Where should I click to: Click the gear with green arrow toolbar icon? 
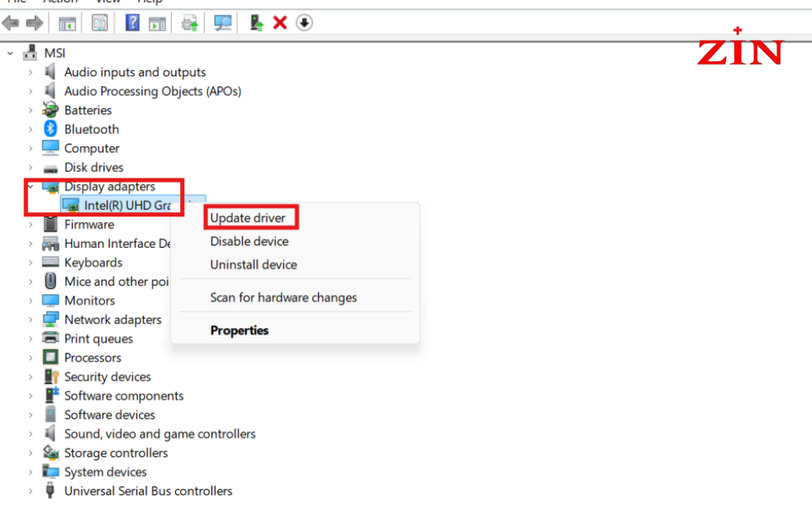(x=189, y=23)
